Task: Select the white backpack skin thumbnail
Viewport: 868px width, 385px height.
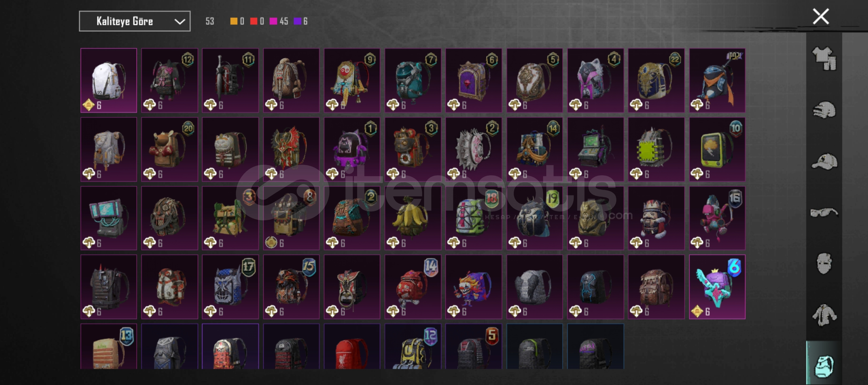Action: (x=109, y=80)
